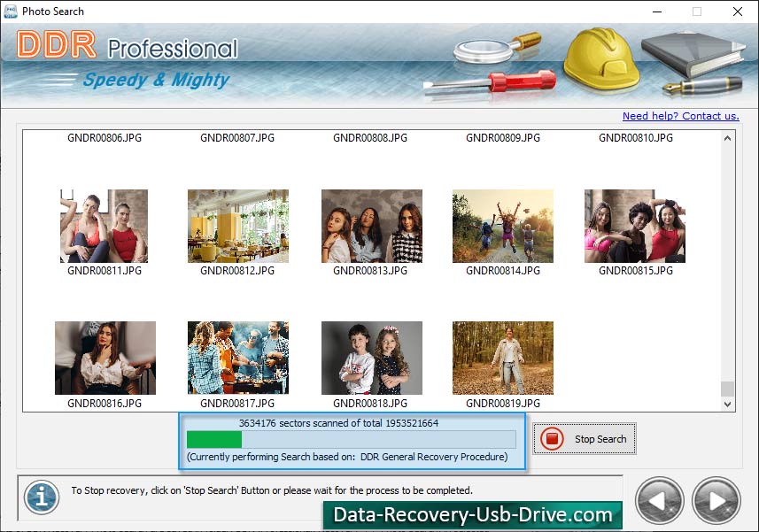This screenshot has width=759, height=532.
Task: Click the file name GNDR00808.JPG
Action: [370, 138]
